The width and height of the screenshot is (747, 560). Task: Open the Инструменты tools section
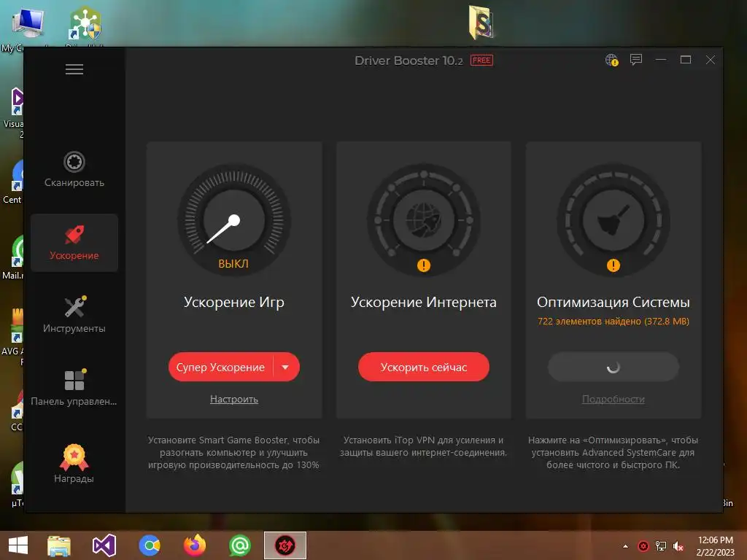point(74,315)
